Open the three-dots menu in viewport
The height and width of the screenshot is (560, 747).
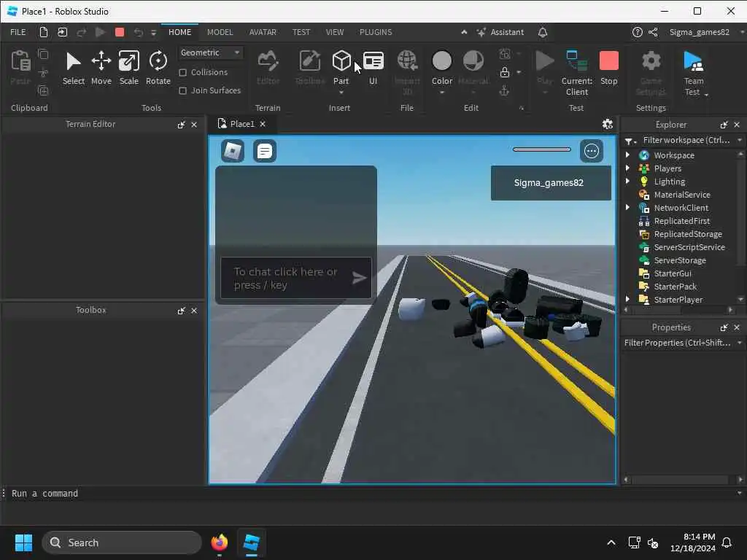point(591,152)
